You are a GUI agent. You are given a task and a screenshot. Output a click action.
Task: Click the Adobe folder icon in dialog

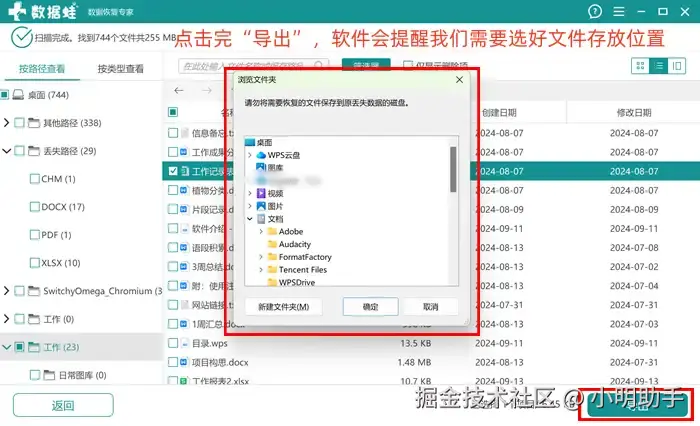[272, 231]
